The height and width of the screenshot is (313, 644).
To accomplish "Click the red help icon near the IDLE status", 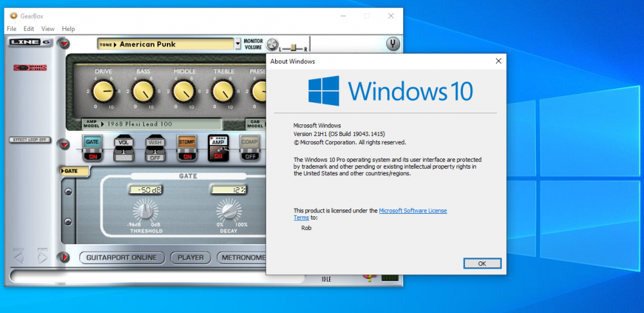I will point(370,278).
